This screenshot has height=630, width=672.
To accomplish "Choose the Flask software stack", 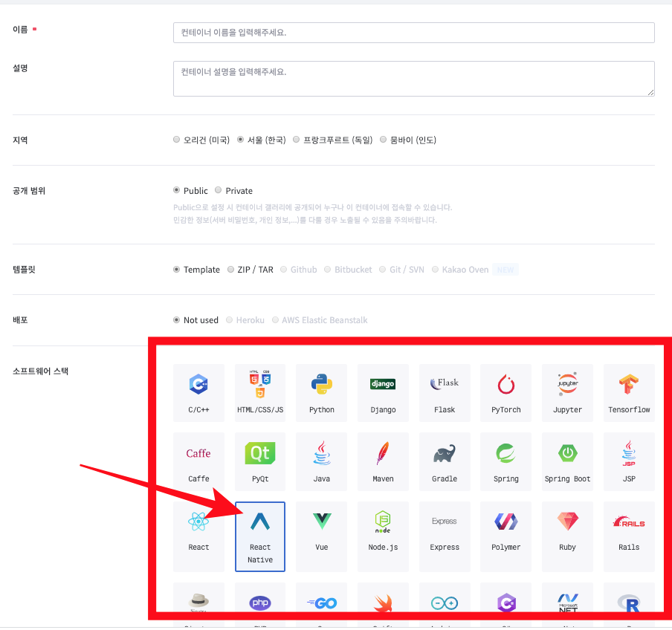I will [x=445, y=393].
